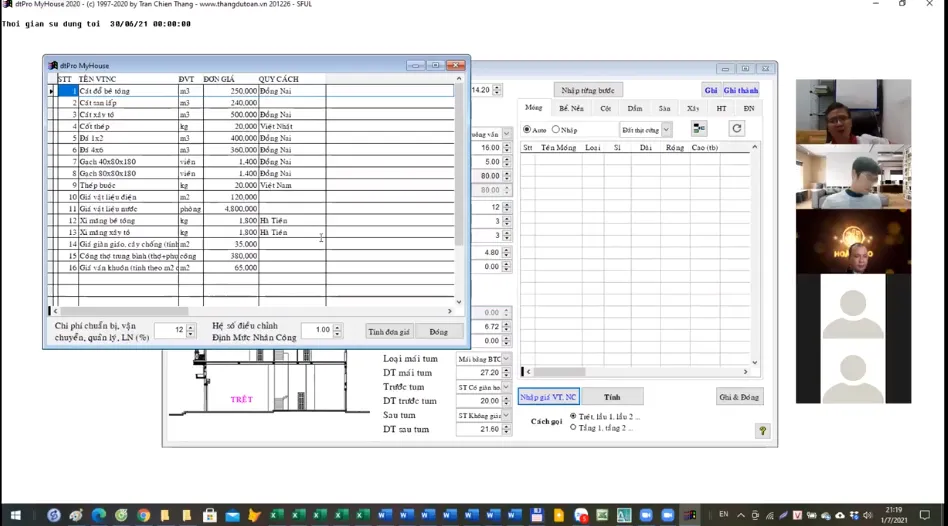Choose the 'Tầng 1, tầng 2' naming option
Viewport: 948px width, 526px height.
573,428
